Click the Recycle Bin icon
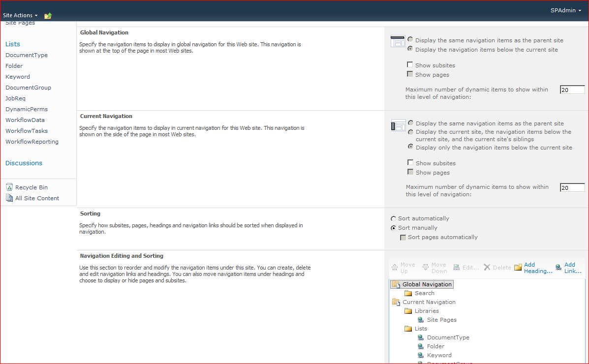This screenshot has width=589, height=364. 9,187
